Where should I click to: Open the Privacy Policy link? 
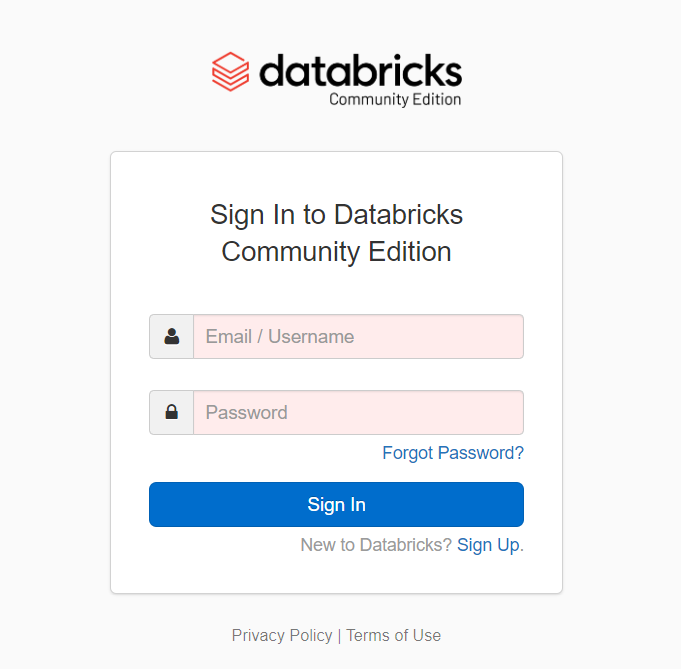[282, 636]
